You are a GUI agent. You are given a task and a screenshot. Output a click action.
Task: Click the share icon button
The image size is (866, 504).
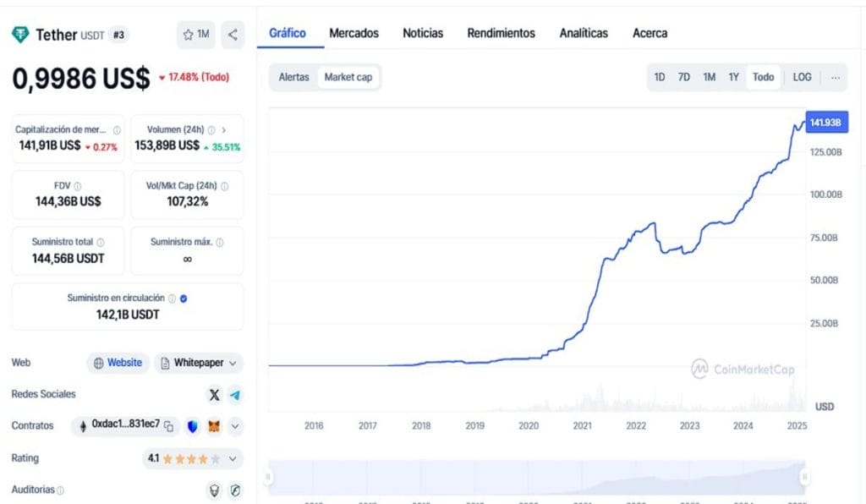233,35
